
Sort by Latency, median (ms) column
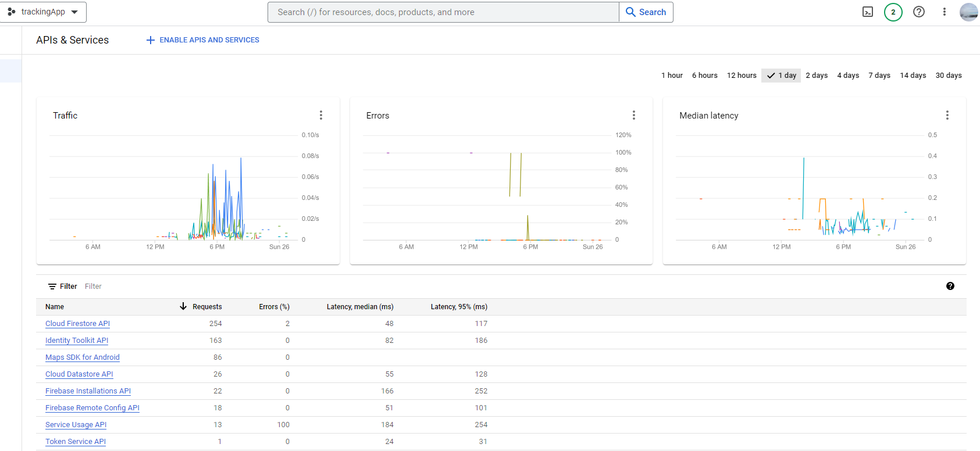pos(360,307)
